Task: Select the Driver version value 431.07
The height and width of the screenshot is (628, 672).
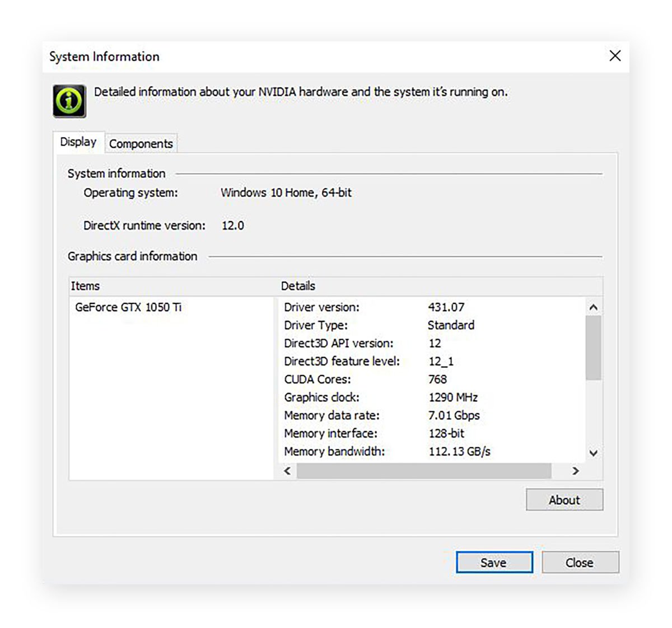Action: [446, 307]
